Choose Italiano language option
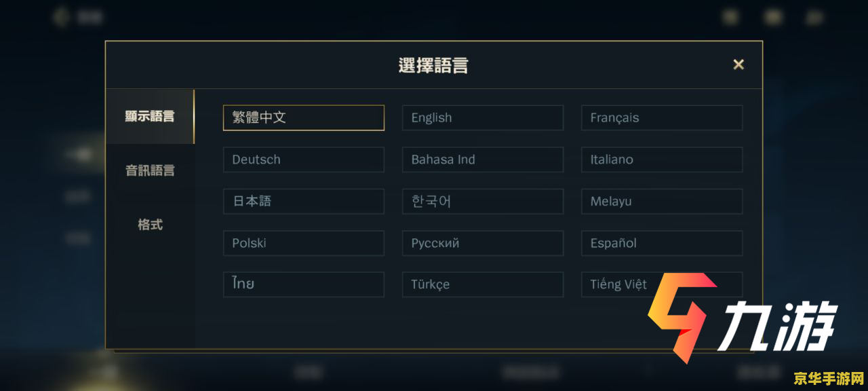 click(x=661, y=160)
